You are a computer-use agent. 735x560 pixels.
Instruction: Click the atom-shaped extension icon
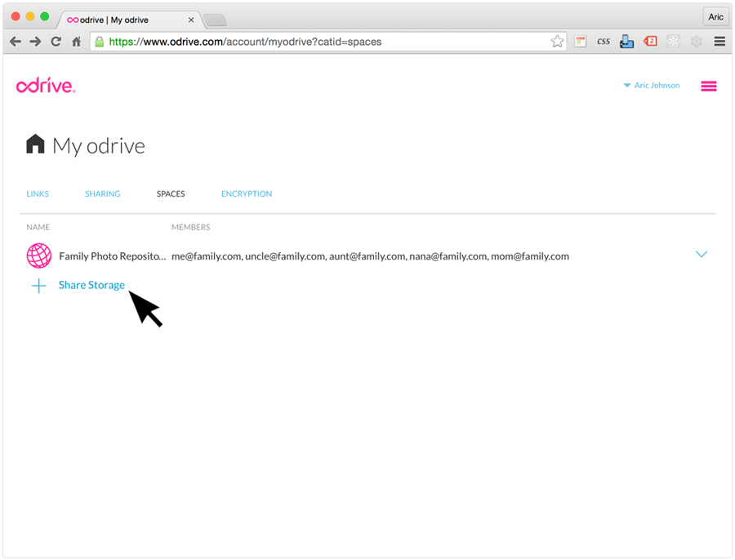coord(673,42)
